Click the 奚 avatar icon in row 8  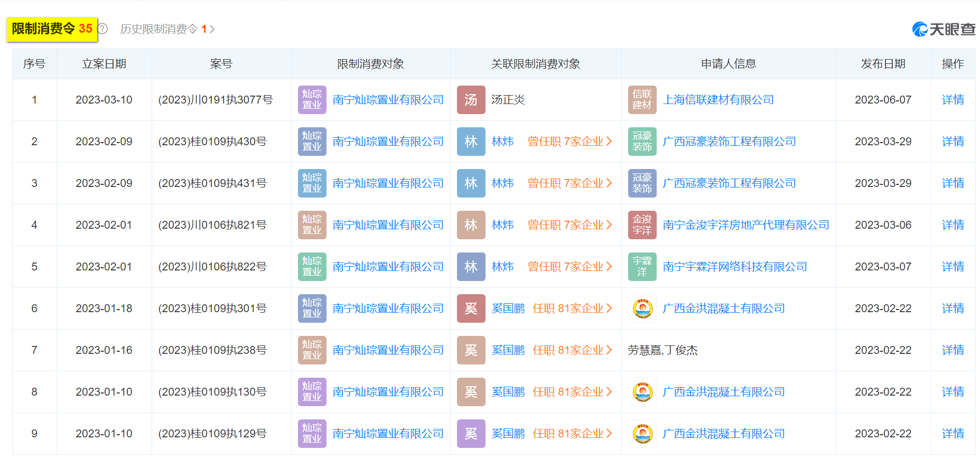coord(471,392)
